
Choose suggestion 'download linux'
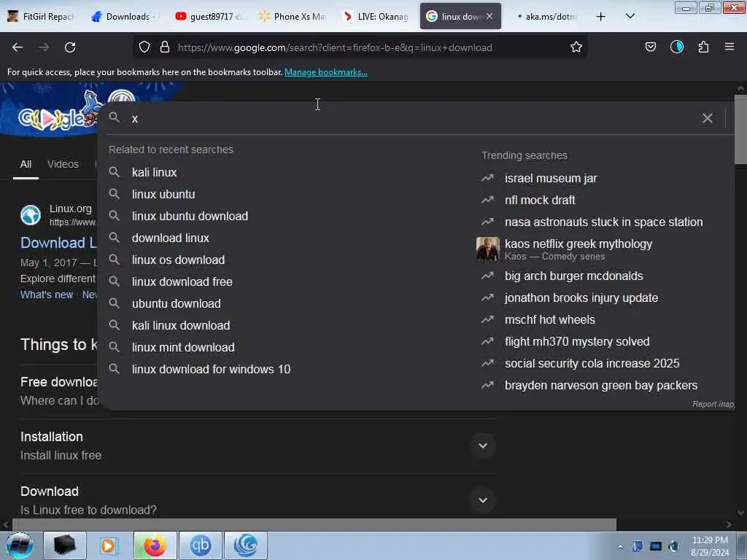pos(171,238)
